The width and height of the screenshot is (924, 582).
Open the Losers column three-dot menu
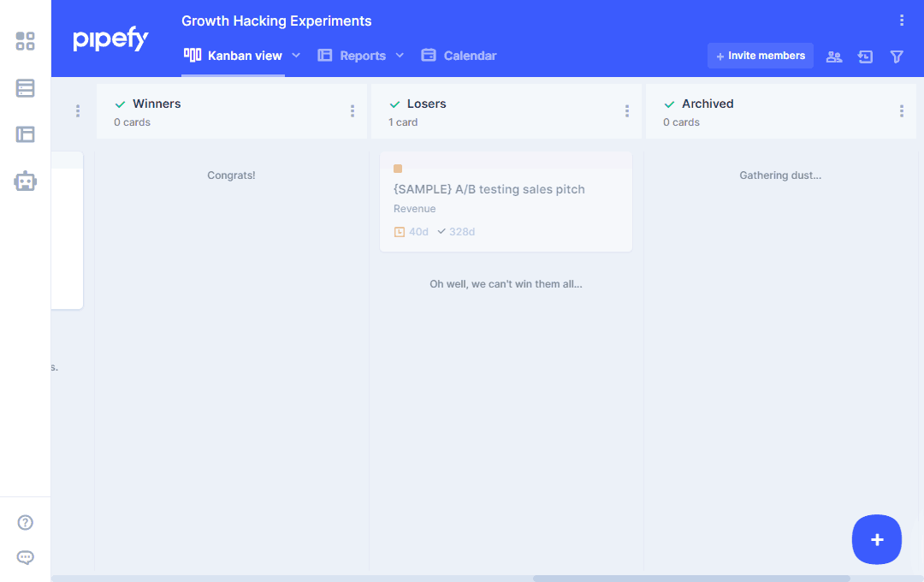pyautogui.click(x=627, y=111)
